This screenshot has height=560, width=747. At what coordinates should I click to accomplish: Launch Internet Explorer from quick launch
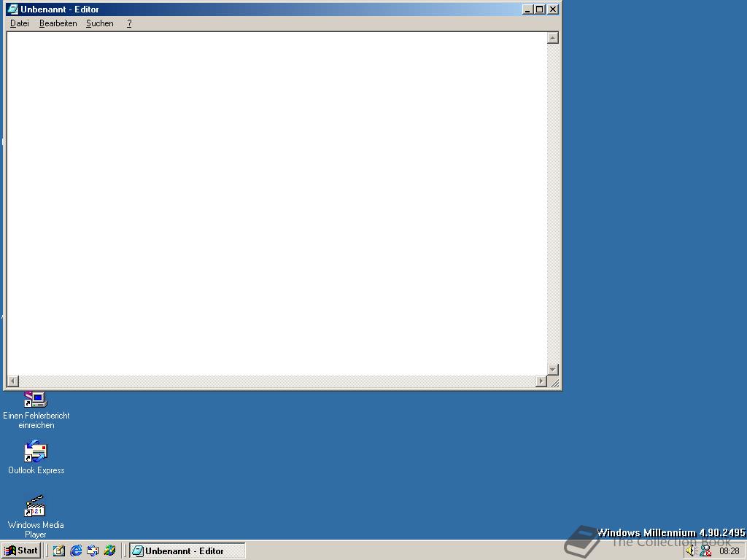point(76,551)
